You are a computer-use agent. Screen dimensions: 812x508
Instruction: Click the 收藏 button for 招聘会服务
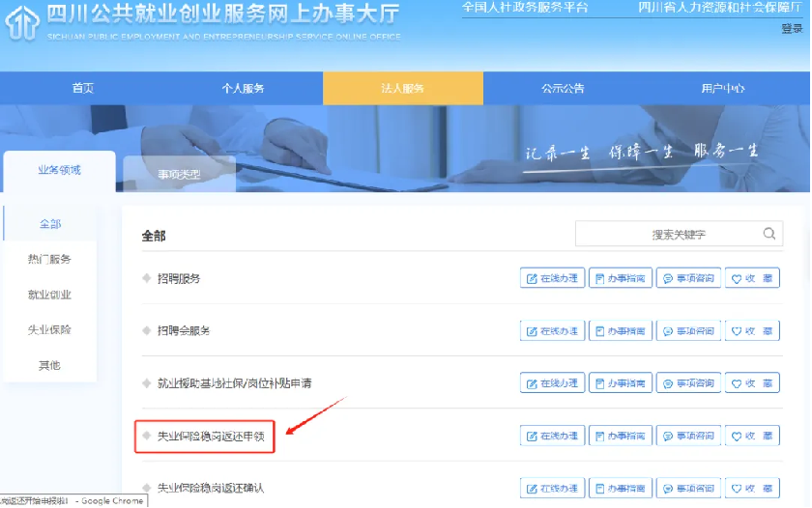pyautogui.click(x=752, y=331)
